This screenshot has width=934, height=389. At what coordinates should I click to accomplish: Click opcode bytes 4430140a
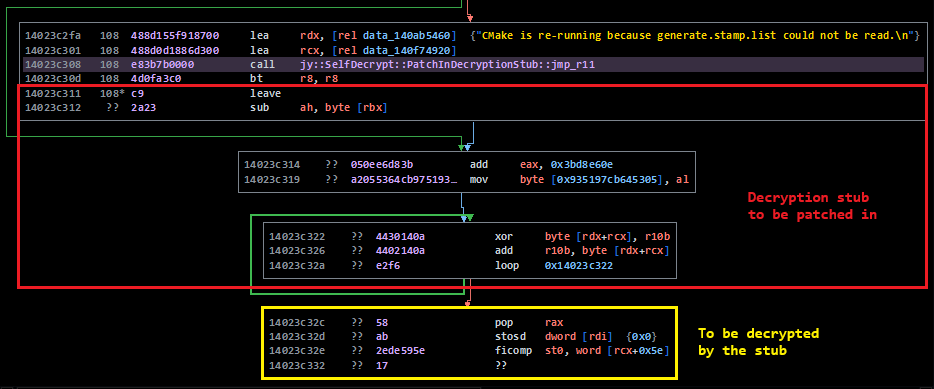tap(400, 237)
